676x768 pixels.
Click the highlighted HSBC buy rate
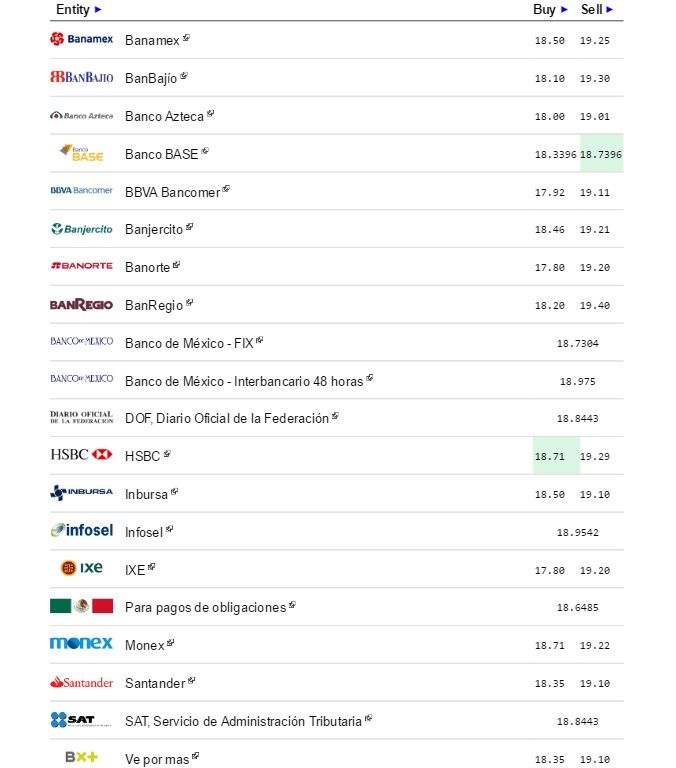(550, 456)
